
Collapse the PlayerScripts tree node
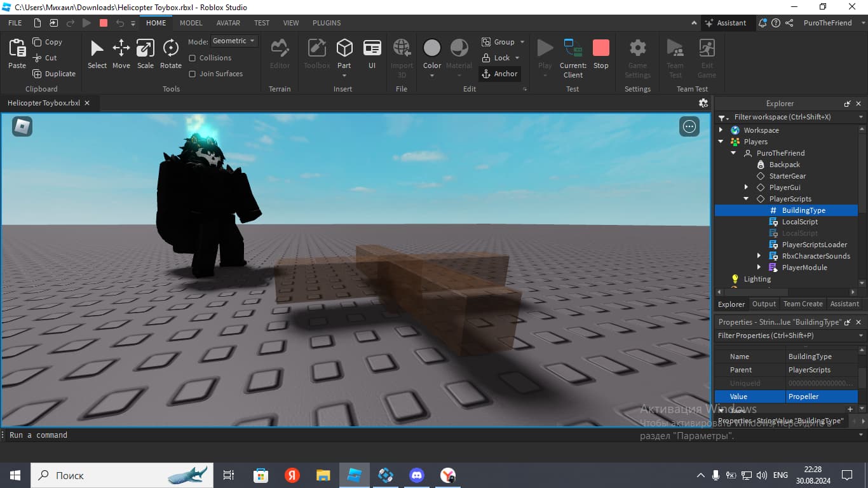tap(746, 199)
